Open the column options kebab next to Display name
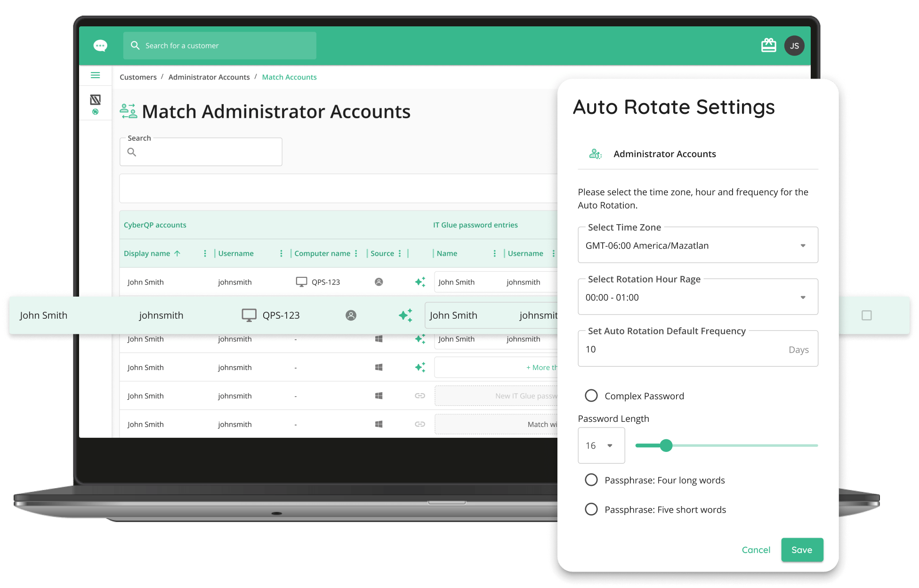Screen dimensions: 919x588 click(x=205, y=253)
